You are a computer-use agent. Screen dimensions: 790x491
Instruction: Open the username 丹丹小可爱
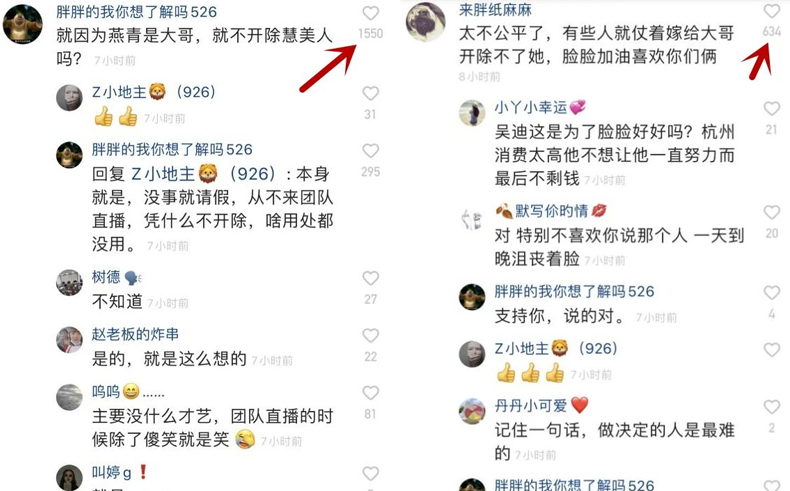pyautogui.click(x=531, y=405)
